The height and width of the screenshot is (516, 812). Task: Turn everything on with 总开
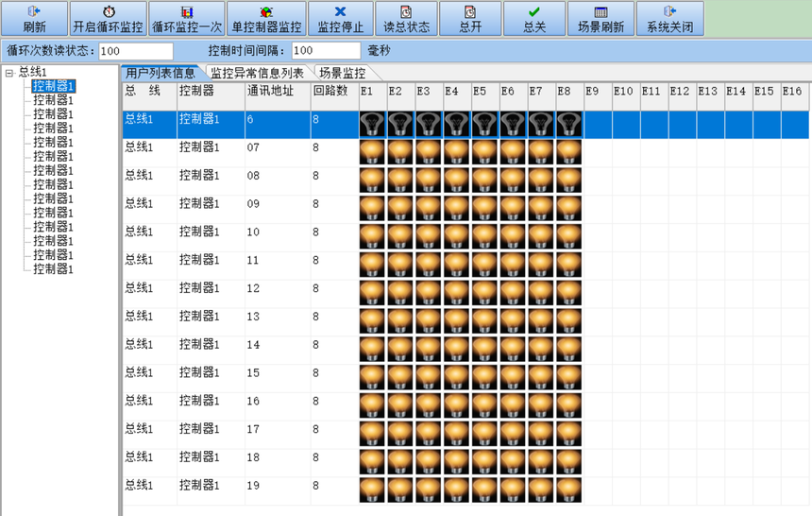point(470,19)
